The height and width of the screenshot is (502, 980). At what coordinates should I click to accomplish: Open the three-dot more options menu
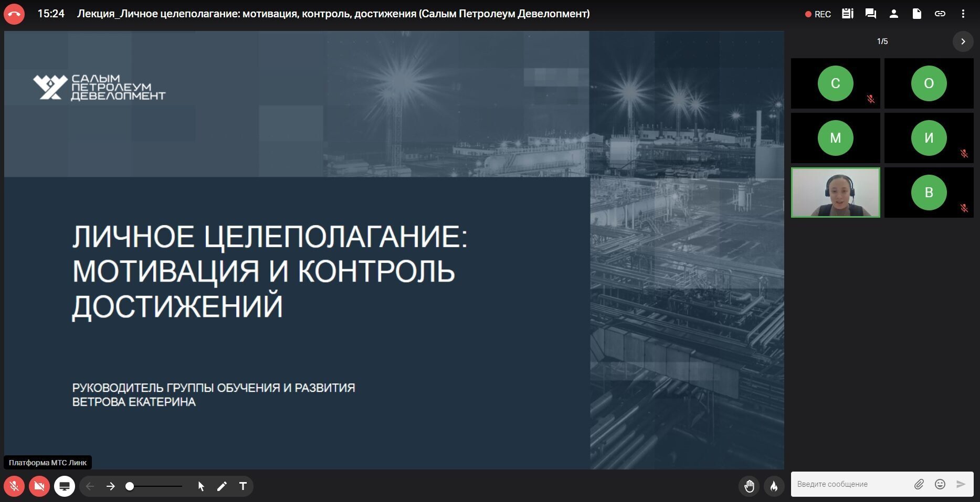pyautogui.click(x=963, y=14)
